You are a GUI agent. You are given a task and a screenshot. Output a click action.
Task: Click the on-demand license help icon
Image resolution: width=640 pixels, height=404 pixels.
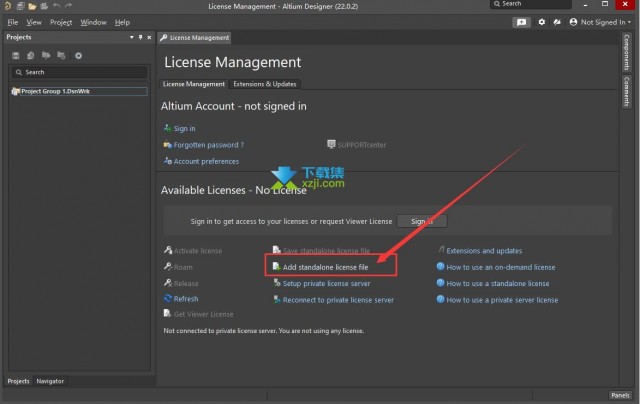[440, 266]
